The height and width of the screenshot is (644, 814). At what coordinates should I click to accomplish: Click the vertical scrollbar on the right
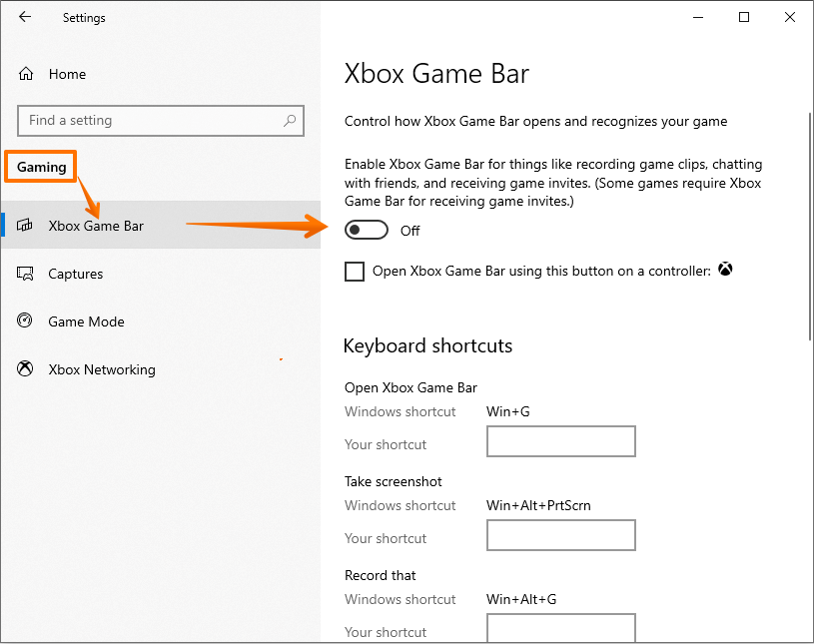coord(808,230)
